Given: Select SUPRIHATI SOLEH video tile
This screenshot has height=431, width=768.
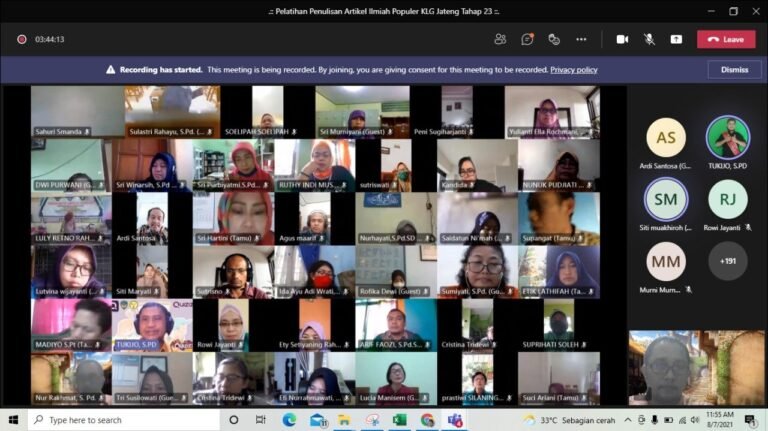Looking at the screenshot, I should [559, 325].
